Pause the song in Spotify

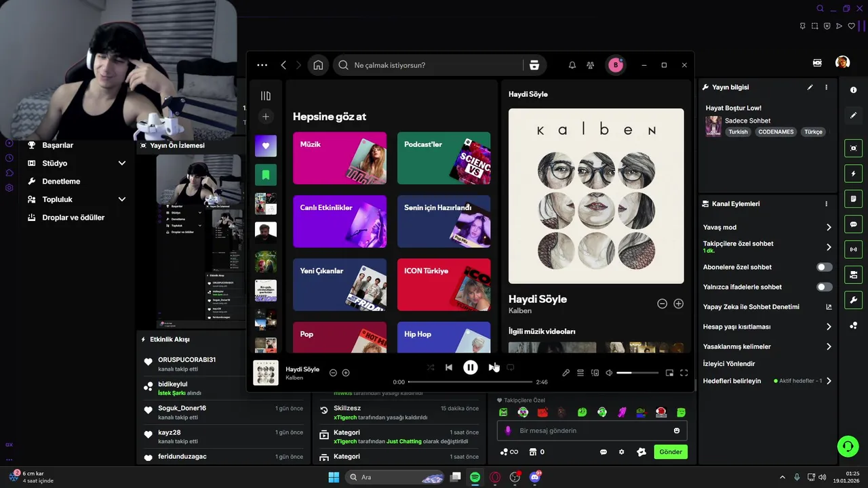[x=470, y=367]
